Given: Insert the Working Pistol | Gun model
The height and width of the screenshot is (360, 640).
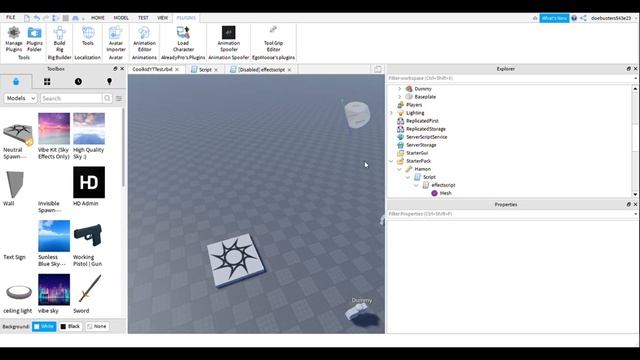Looking at the screenshot, I should [89, 243].
